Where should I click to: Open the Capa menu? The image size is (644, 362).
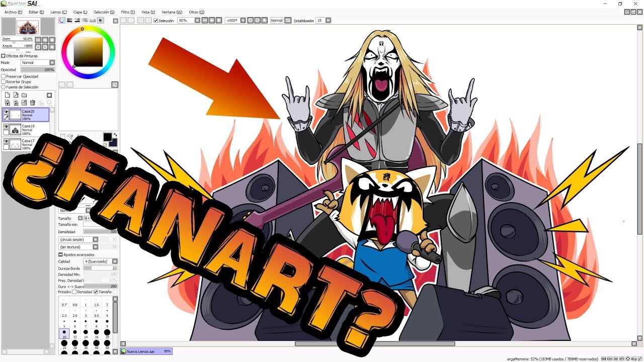(x=80, y=12)
